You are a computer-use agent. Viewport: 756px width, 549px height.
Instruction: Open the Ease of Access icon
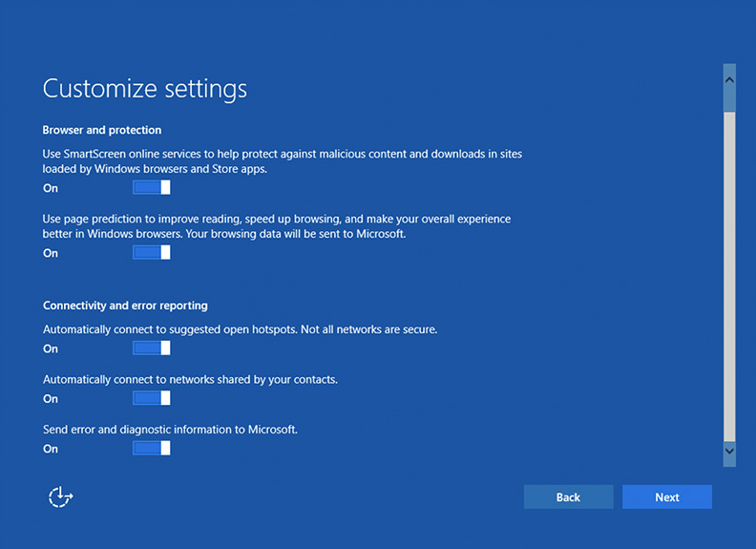click(x=61, y=496)
